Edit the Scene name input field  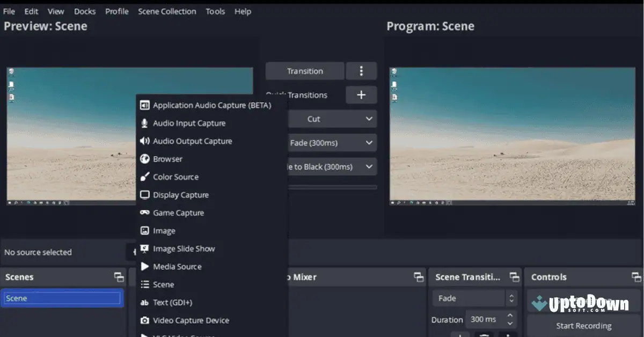tap(62, 298)
